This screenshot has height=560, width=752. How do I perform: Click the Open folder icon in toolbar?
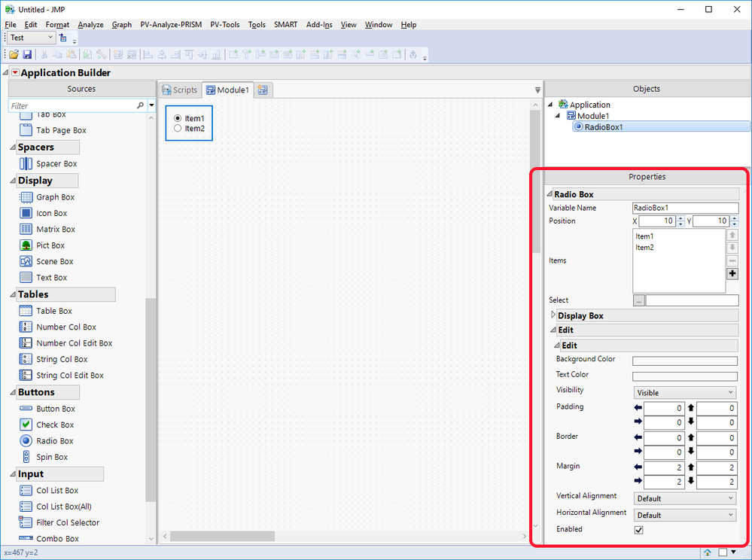(x=14, y=54)
